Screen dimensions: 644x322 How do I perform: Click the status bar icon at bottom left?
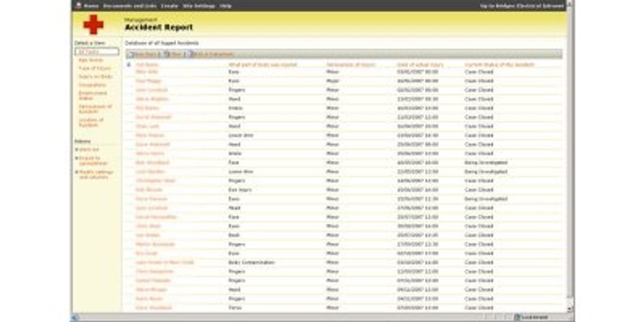pyautogui.click(x=75, y=318)
